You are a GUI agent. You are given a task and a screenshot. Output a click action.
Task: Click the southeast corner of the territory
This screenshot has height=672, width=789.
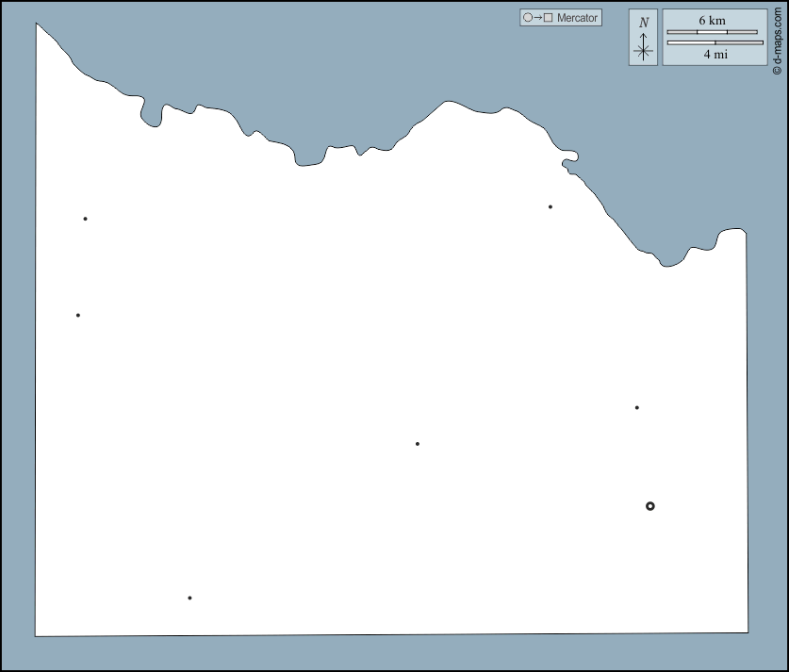(748, 632)
